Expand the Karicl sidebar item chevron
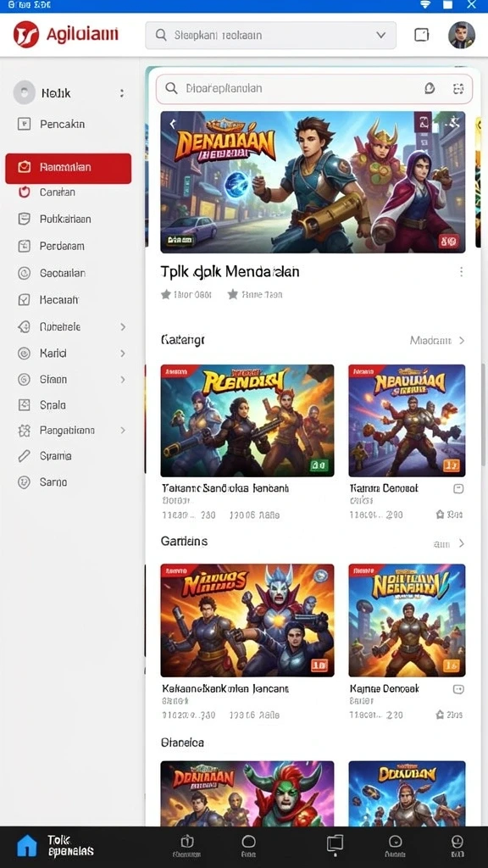Image resolution: width=488 pixels, height=868 pixels. pos(123,353)
